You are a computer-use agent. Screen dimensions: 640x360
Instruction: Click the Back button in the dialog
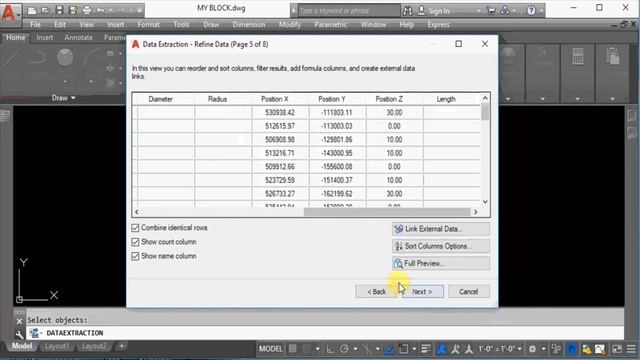coord(377,291)
